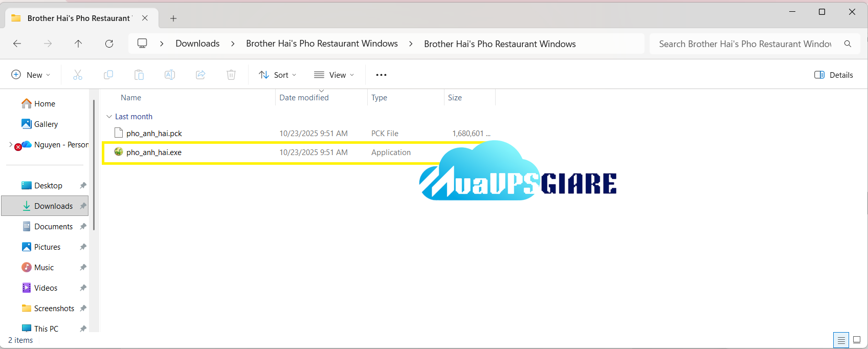
Task: Select the pho_anh_hai.exe application file
Action: [x=154, y=152]
